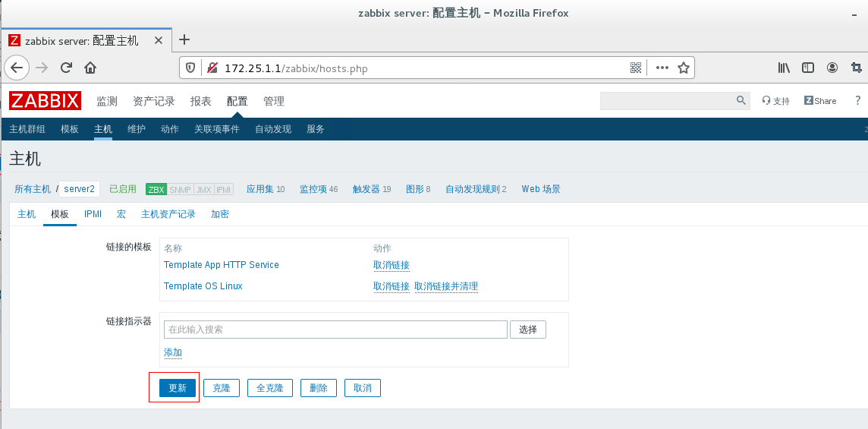Screen dimensions: 868x429
Task: Click 取消链接并清理 for Template OS Linux
Action: point(446,286)
